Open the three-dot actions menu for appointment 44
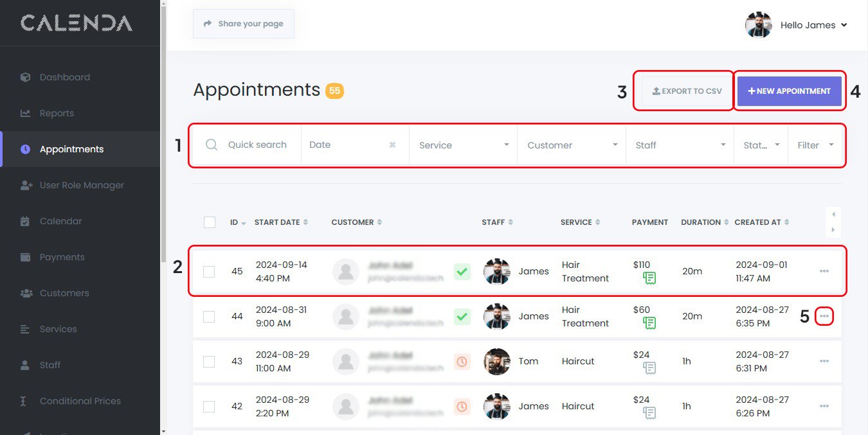Image resolution: width=868 pixels, height=435 pixels. (x=824, y=316)
